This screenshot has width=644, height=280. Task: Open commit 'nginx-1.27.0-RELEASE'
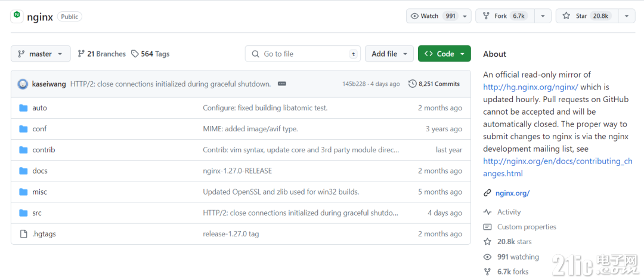point(237,171)
